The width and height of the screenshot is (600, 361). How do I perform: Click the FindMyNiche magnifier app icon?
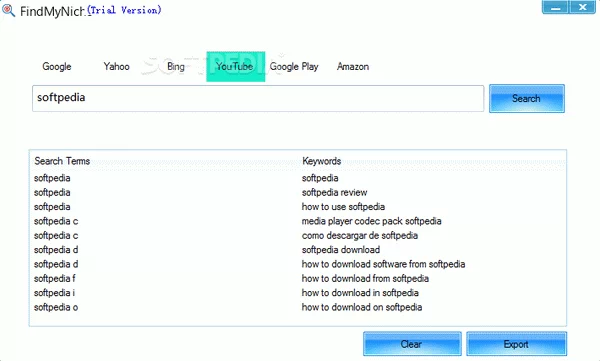(8, 11)
